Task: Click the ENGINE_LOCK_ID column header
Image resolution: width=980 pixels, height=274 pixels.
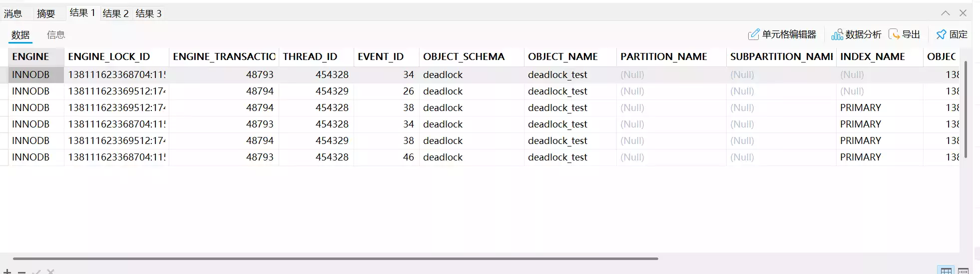Action: point(109,56)
